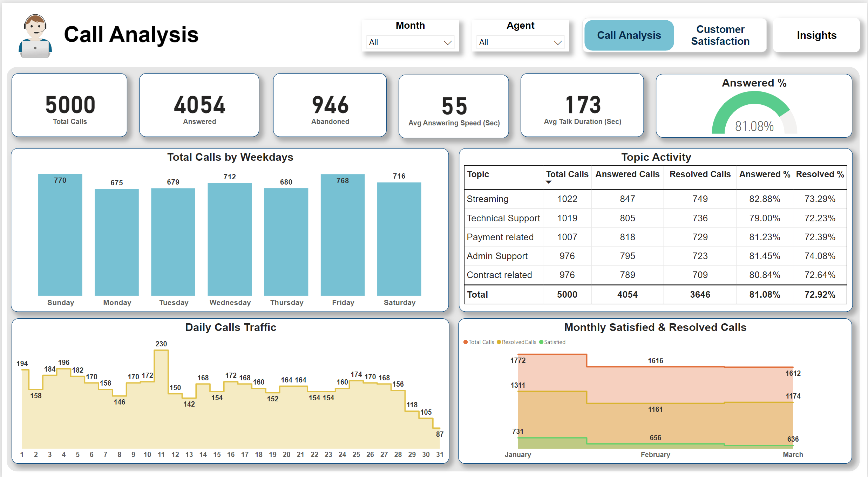Click the call agent avatar icon
This screenshot has width=868, height=477.
point(35,36)
